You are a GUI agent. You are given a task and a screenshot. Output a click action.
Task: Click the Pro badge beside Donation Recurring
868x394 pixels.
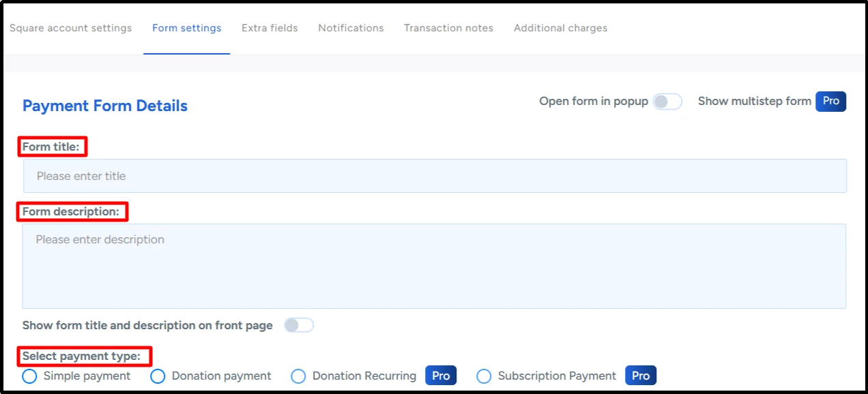[442, 376]
